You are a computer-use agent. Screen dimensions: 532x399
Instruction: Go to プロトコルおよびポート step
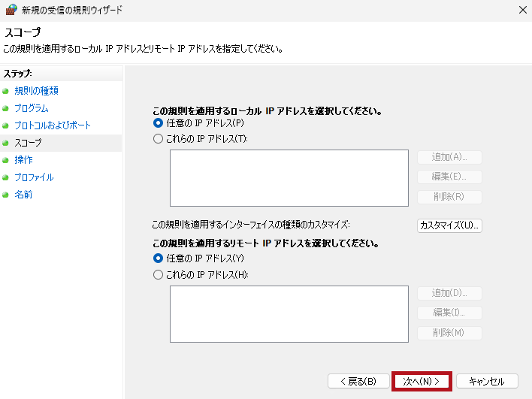click(x=53, y=125)
